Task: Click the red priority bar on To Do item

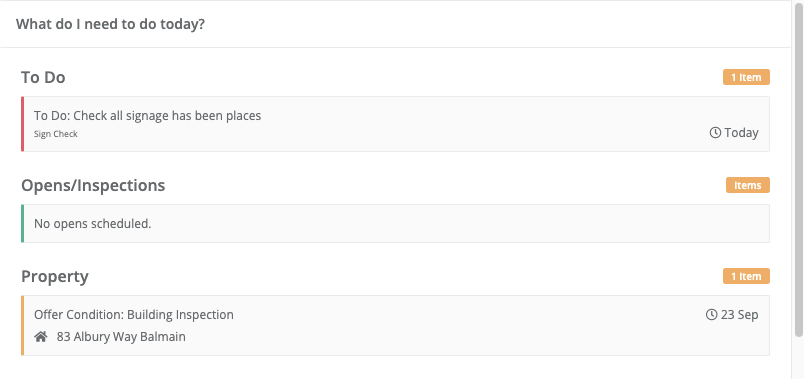Action: [23, 124]
